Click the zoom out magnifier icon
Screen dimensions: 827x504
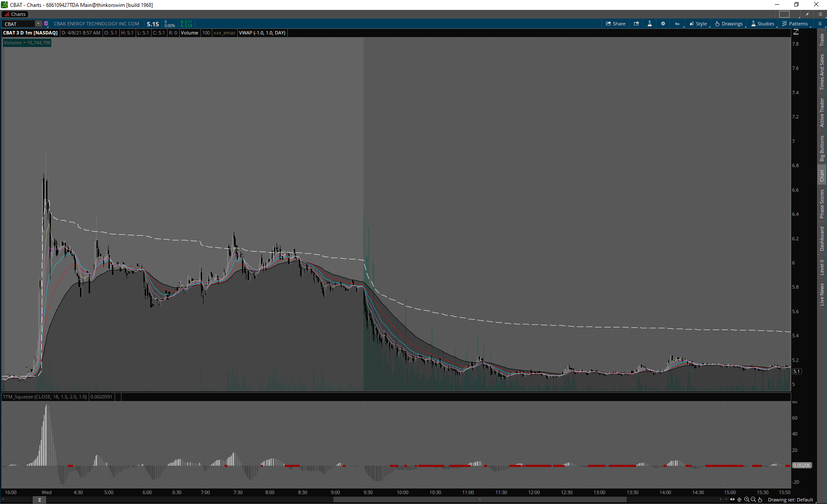(753, 500)
